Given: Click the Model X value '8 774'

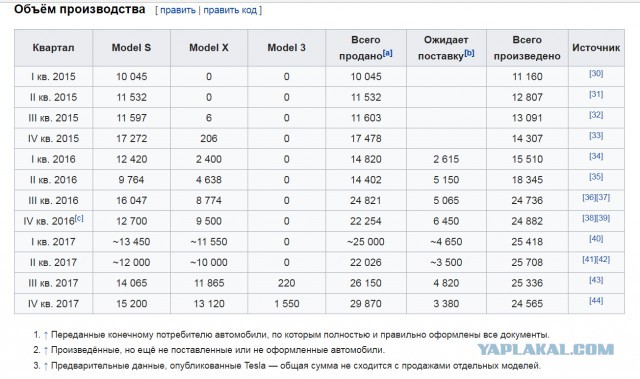Looking at the screenshot, I should click(209, 201).
